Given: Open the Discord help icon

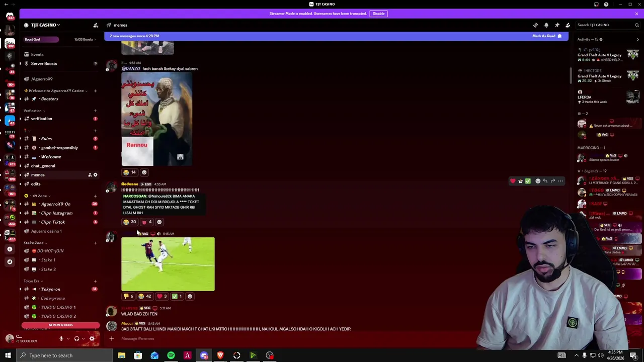Looking at the screenshot, I should click(606, 4).
